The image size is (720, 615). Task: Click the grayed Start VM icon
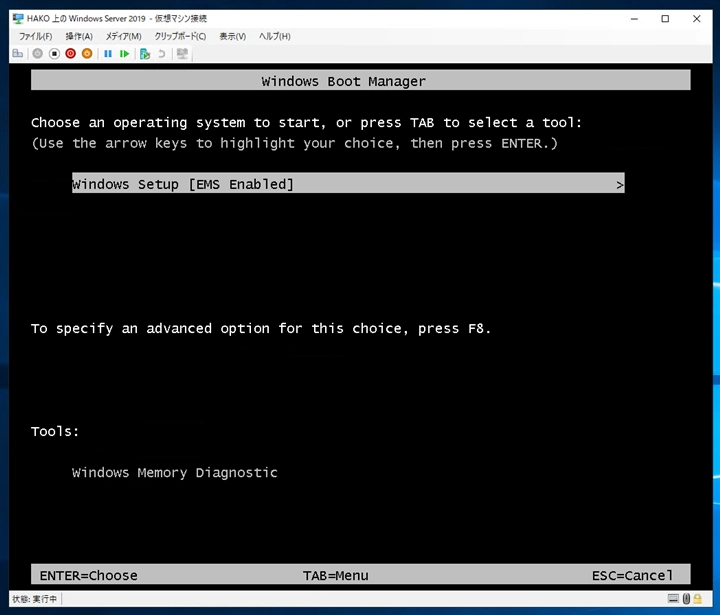point(38,54)
